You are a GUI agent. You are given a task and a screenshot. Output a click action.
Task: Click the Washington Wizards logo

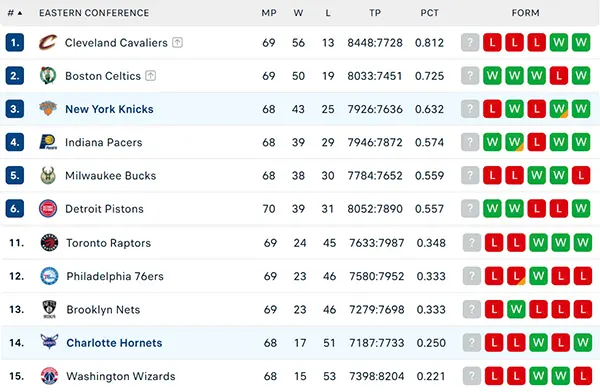(49, 376)
